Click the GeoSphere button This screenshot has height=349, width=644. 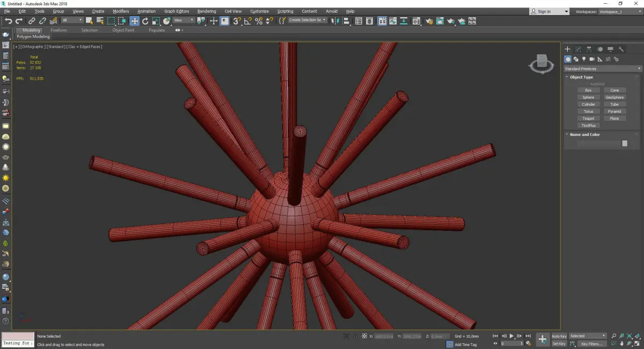[614, 97]
